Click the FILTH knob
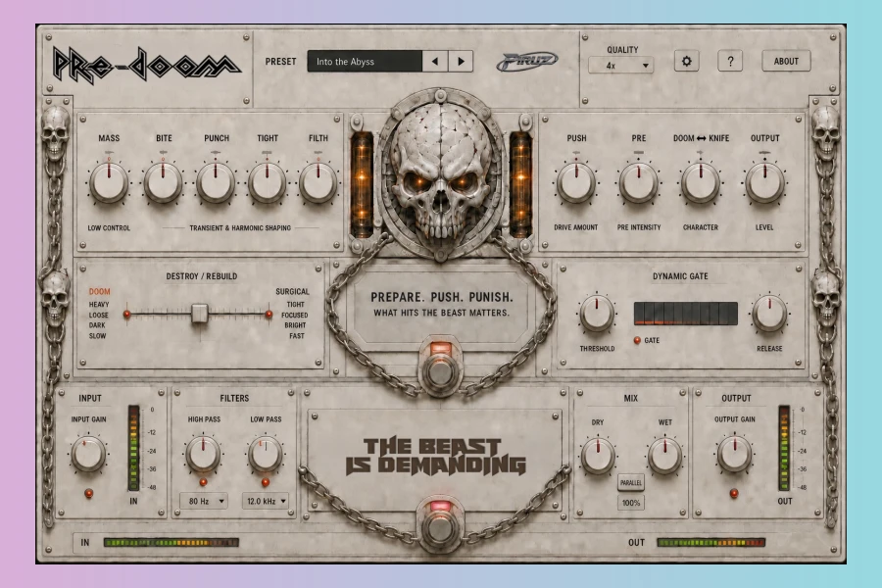The height and width of the screenshot is (588, 882). pyautogui.click(x=318, y=183)
